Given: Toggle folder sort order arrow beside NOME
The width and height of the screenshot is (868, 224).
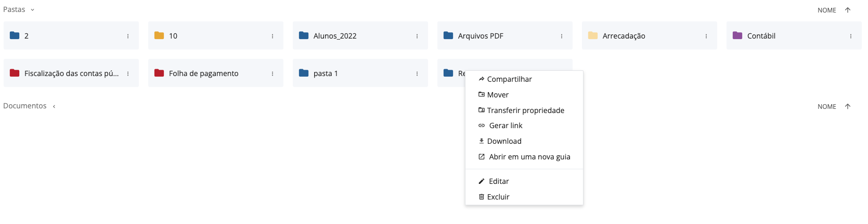Looking at the screenshot, I should (x=848, y=10).
